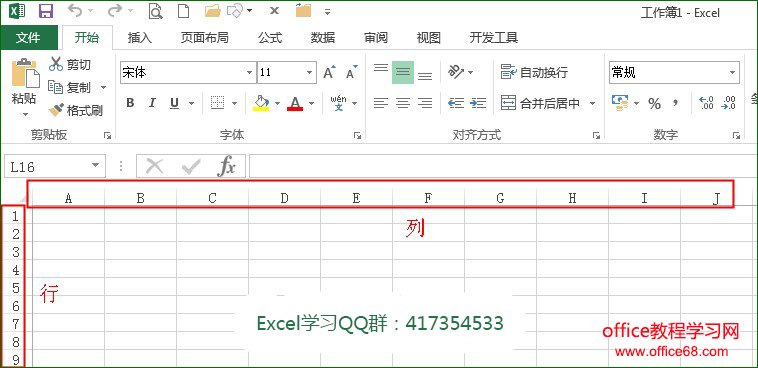This screenshot has width=758, height=368.
Task: Open Font dialog launcher (字体)
Action: click(x=357, y=136)
